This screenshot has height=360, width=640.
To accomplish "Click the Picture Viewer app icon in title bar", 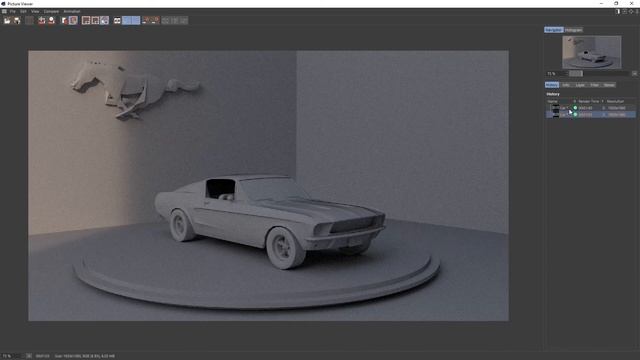I will (4, 4).
